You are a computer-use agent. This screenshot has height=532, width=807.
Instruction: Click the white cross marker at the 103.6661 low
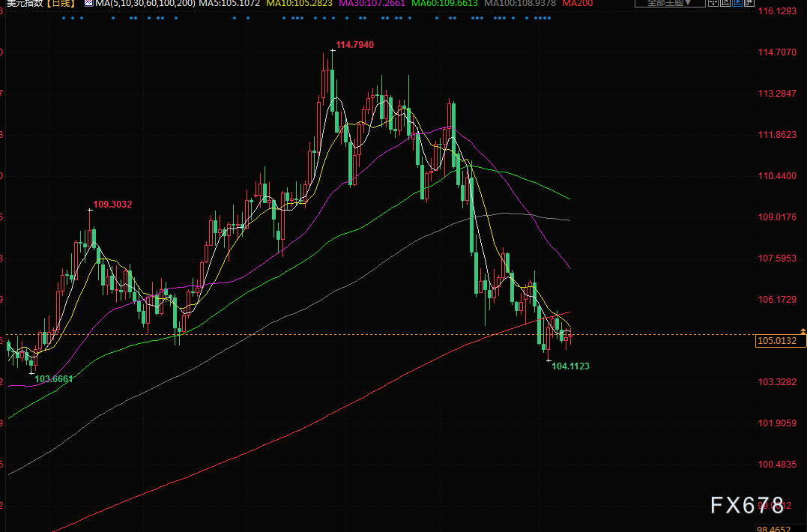click(x=31, y=372)
